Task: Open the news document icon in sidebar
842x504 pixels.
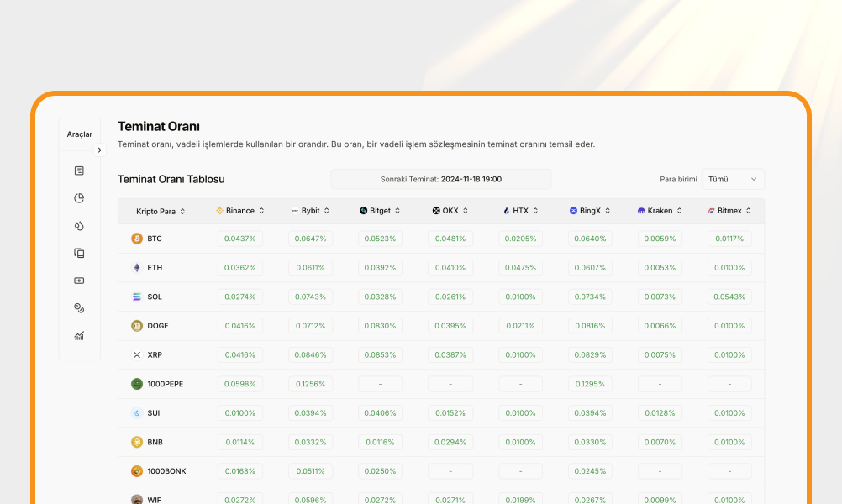Action: (x=79, y=171)
